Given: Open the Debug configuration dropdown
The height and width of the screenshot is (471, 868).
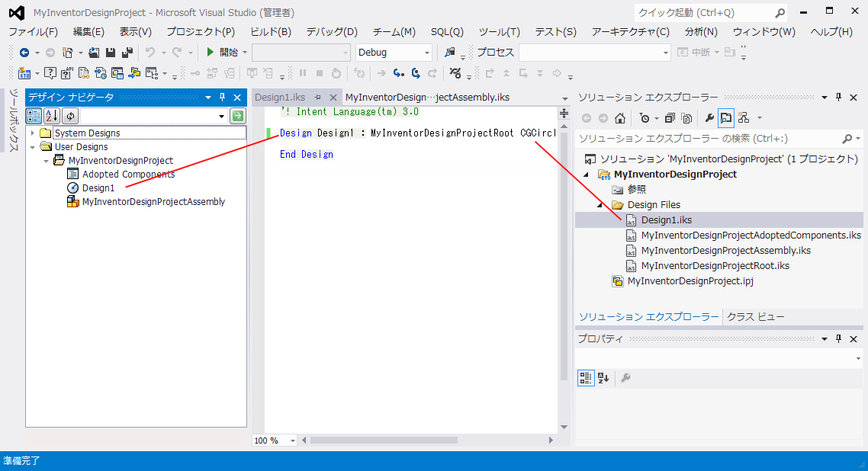Looking at the screenshot, I should [x=394, y=53].
